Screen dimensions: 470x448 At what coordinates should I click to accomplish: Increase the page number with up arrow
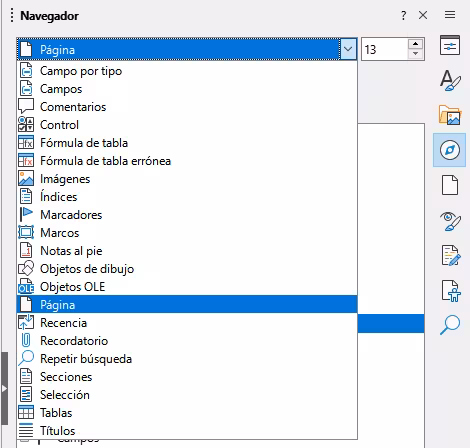click(415, 44)
